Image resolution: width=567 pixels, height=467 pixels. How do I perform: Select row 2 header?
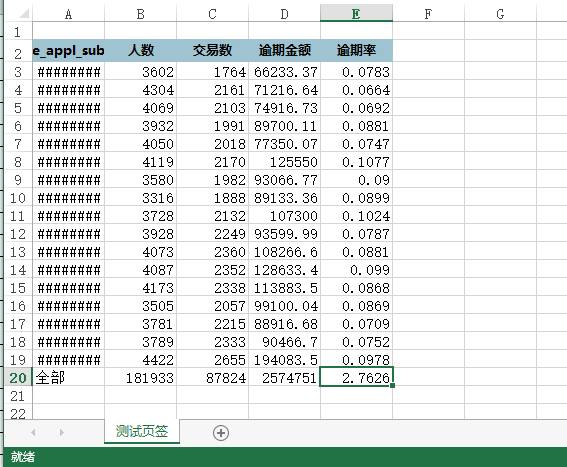[18, 51]
